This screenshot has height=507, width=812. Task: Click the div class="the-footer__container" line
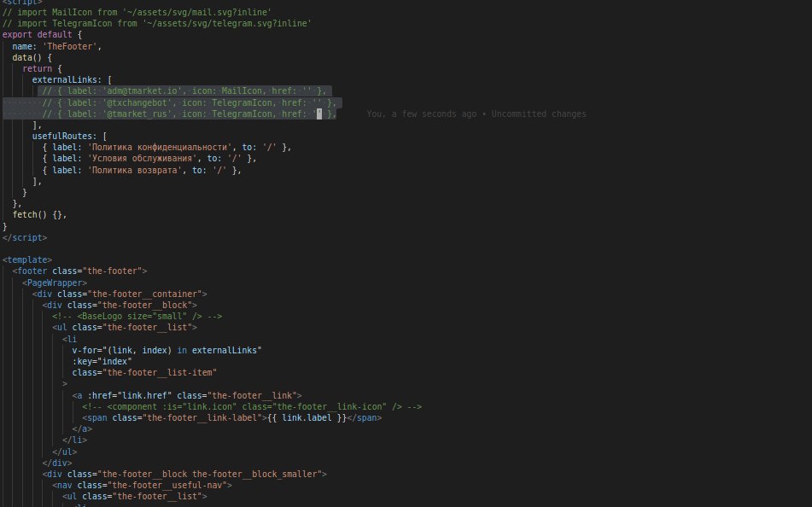(120, 294)
